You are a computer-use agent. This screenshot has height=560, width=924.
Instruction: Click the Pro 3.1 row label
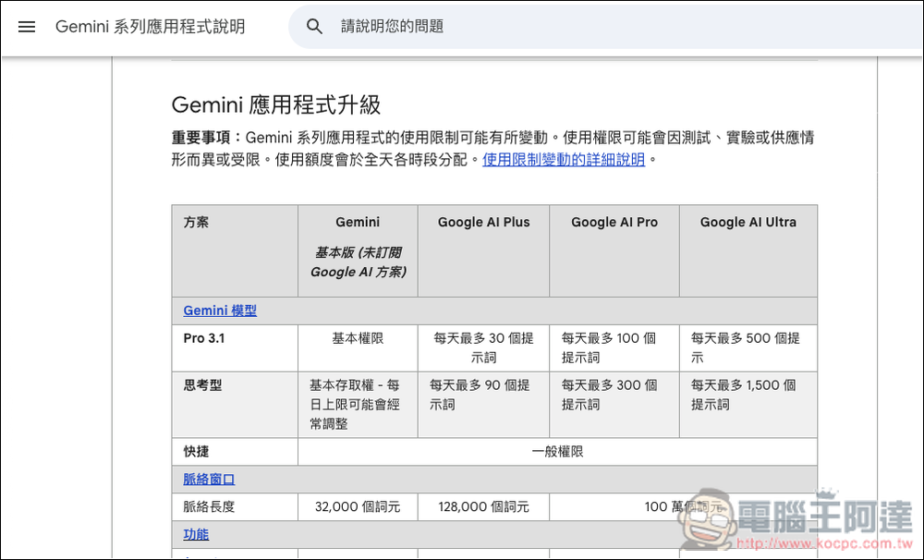coord(204,338)
